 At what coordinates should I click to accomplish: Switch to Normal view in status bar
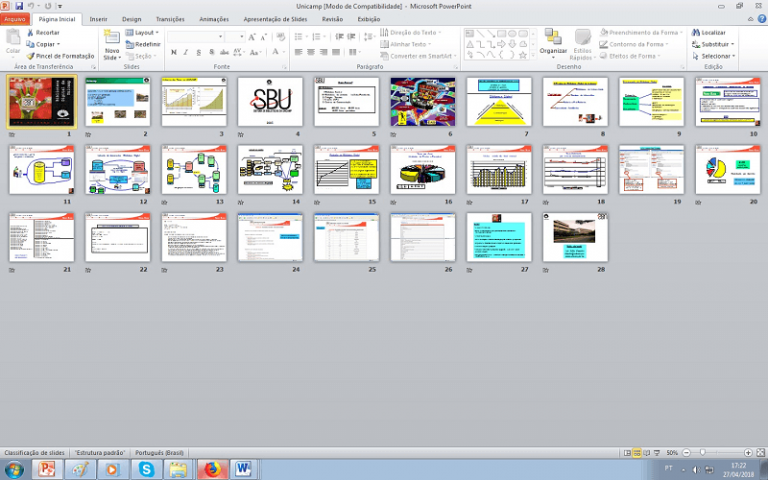tap(627, 453)
